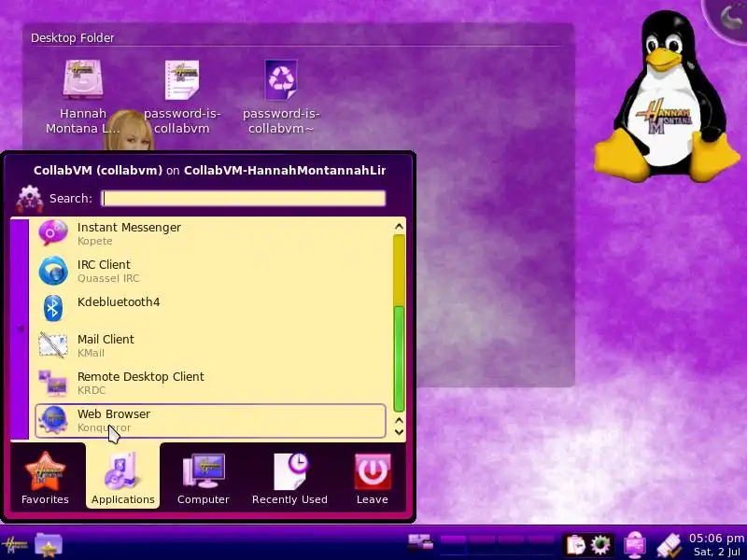
Task: Click the Kickoff launcher button on panel
Action: pyautogui.click(x=15, y=545)
